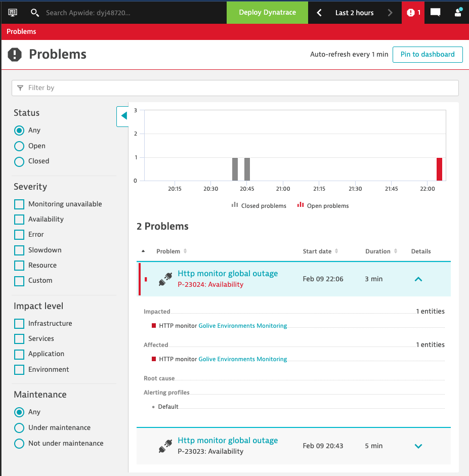Expand details of problem P-23023
The height and width of the screenshot is (476, 469).
[x=418, y=446]
